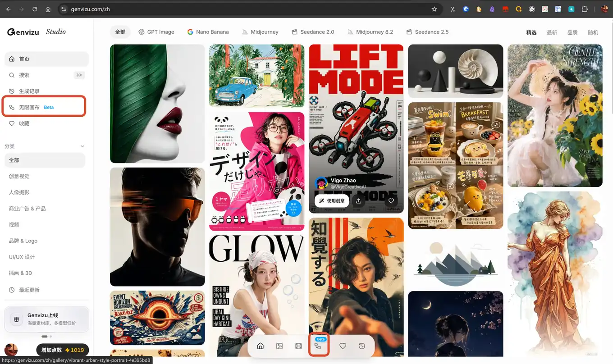
Task: Open image generation from the bottom dock
Action: (x=279, y=346)
